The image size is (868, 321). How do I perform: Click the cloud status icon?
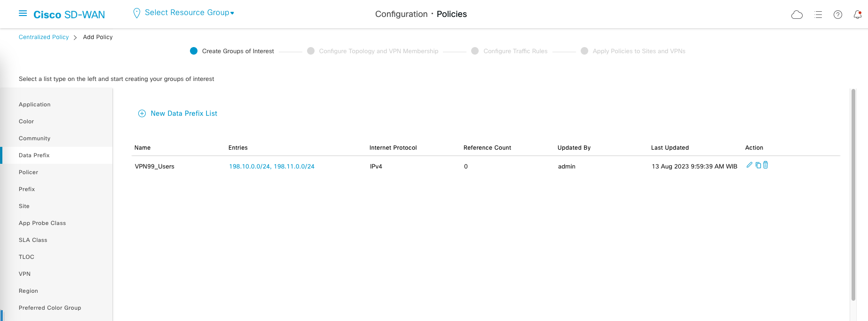(x=797, y=15)
